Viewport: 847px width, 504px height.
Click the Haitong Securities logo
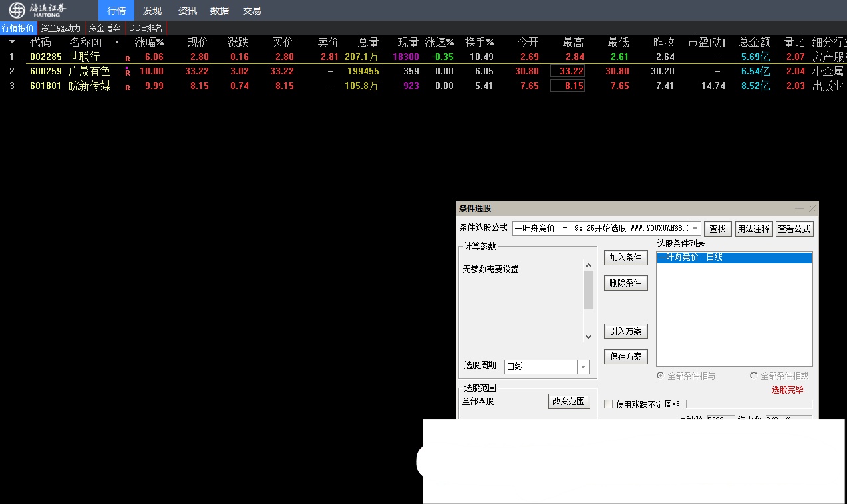[x=37, y=10]
